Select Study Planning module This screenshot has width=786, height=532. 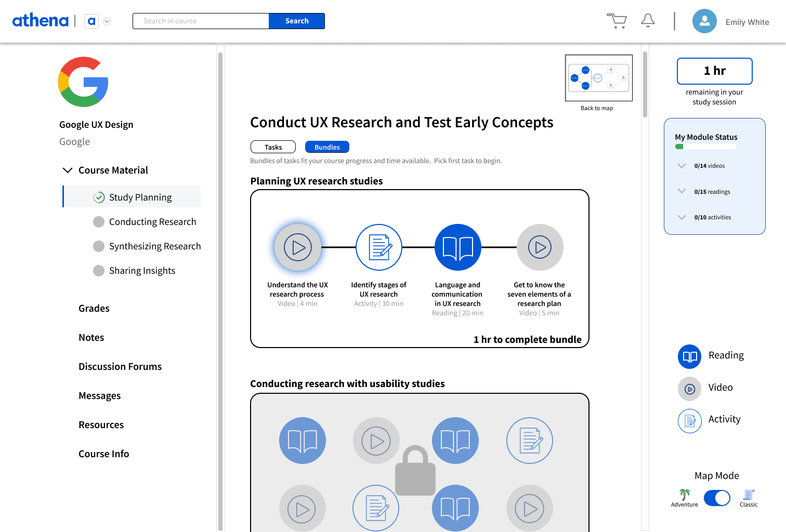click(x=132, y=196)
